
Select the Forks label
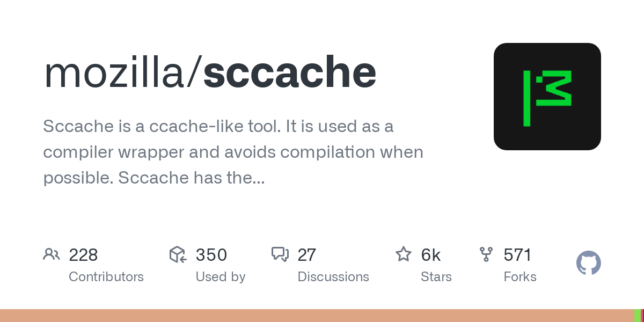pyautogui.click(x=520, y=277)
